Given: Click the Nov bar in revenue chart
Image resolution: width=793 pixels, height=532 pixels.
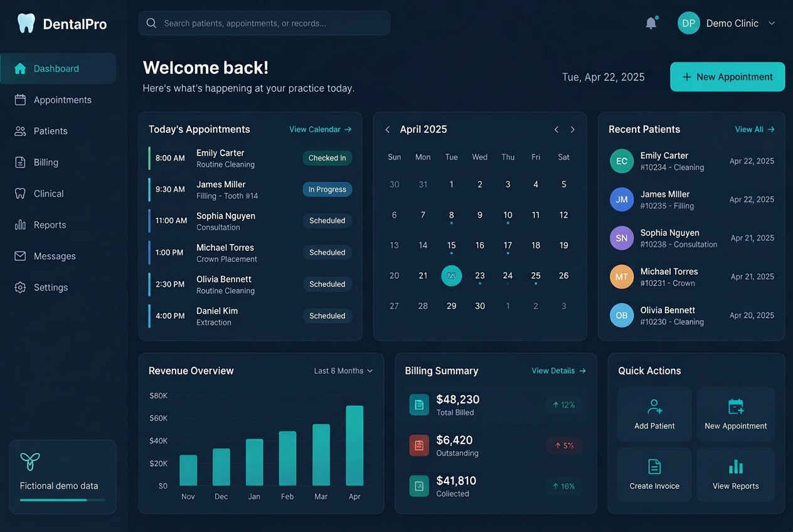Looking at the screenshot, I should (188, 470).
